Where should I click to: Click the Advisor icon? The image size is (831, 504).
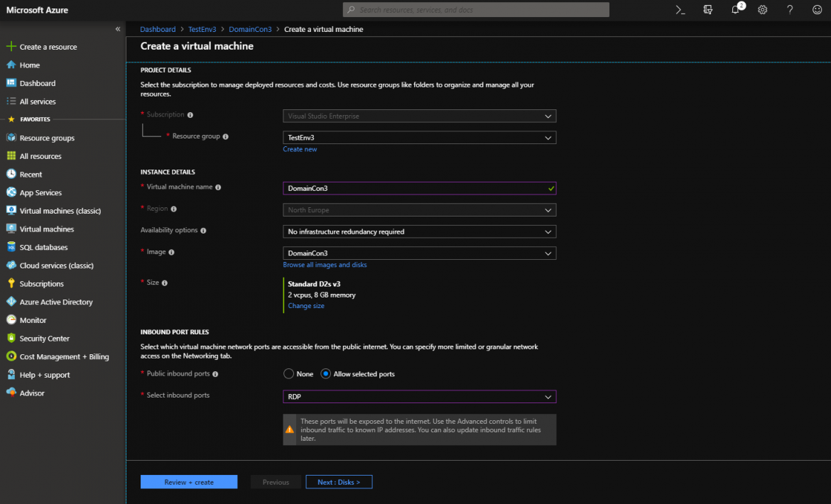11,393
